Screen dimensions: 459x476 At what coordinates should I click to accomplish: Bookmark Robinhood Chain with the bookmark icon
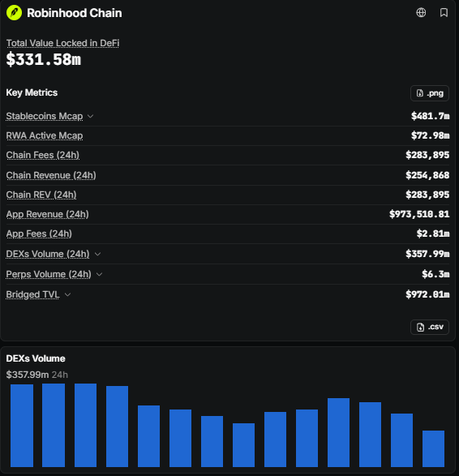444,12
